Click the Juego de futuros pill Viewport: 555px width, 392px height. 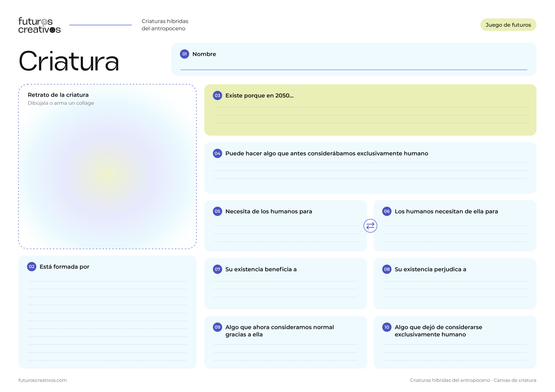click(508, 25)
